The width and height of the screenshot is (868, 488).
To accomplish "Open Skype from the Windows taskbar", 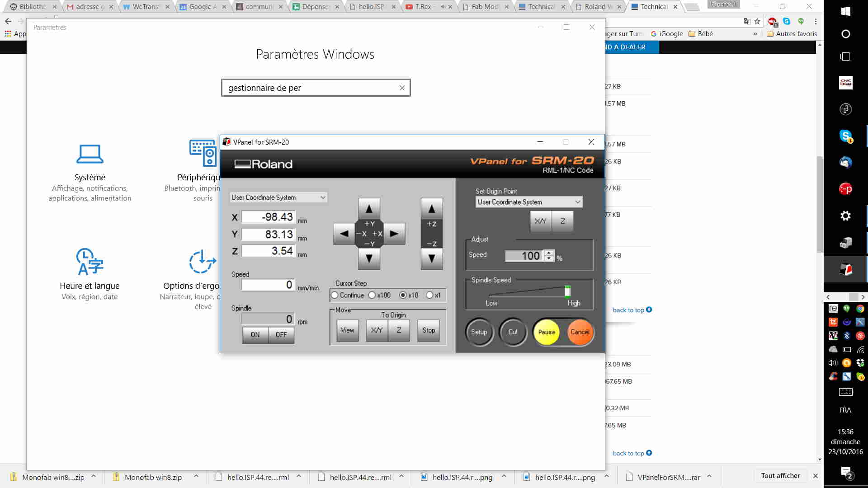I will tap(845, 136).
